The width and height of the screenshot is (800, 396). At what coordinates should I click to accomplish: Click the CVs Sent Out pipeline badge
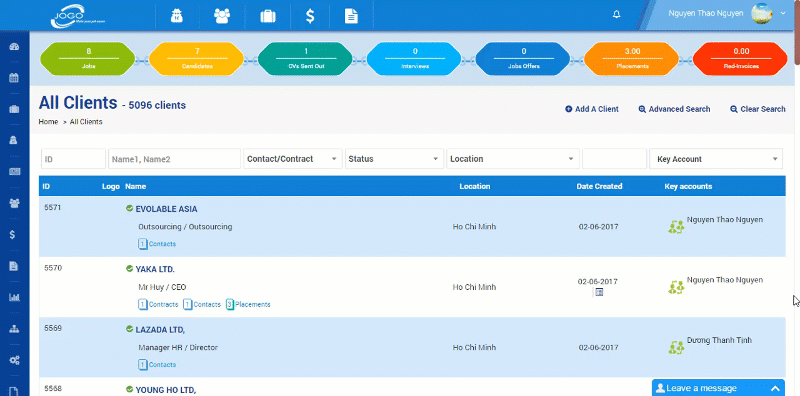click(305, 59)
